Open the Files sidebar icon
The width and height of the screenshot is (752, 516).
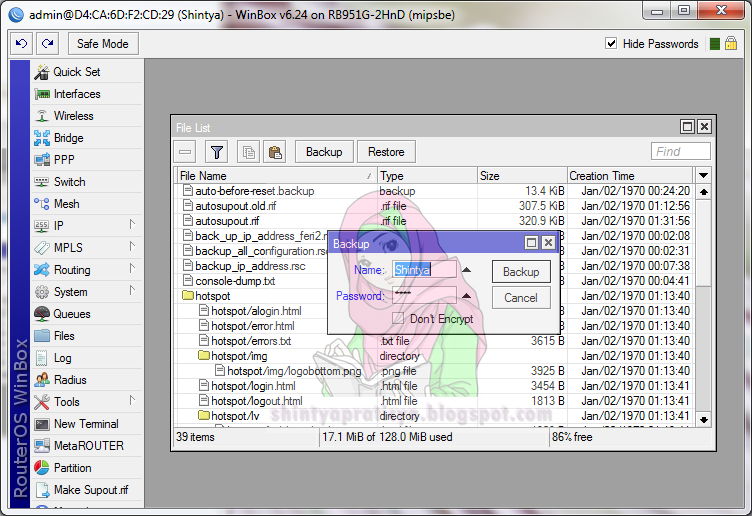click(42, 336)
